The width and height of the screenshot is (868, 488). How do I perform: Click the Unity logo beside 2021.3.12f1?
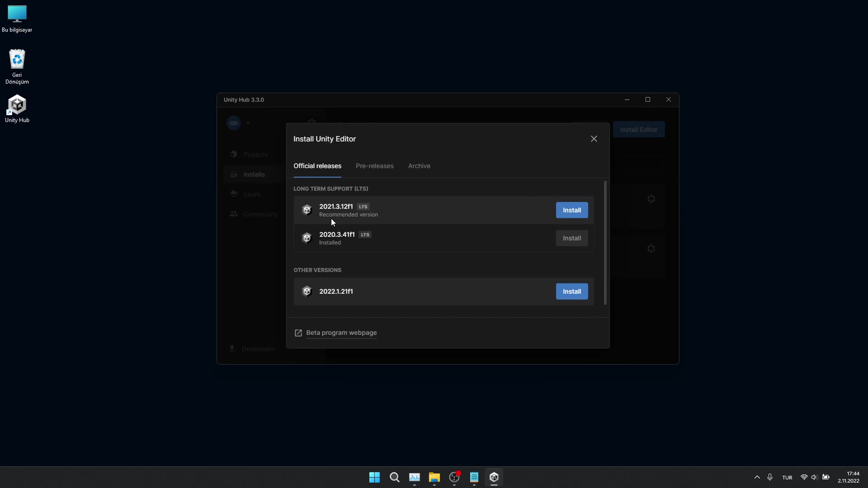point(307,210)
